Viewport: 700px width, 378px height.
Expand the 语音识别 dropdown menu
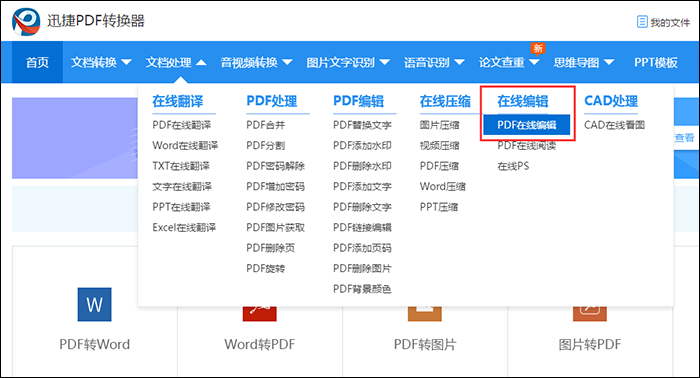tap(434, 62)
